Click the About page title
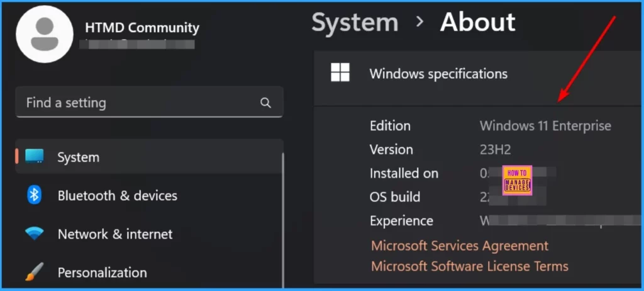 [x=478, y=22]
